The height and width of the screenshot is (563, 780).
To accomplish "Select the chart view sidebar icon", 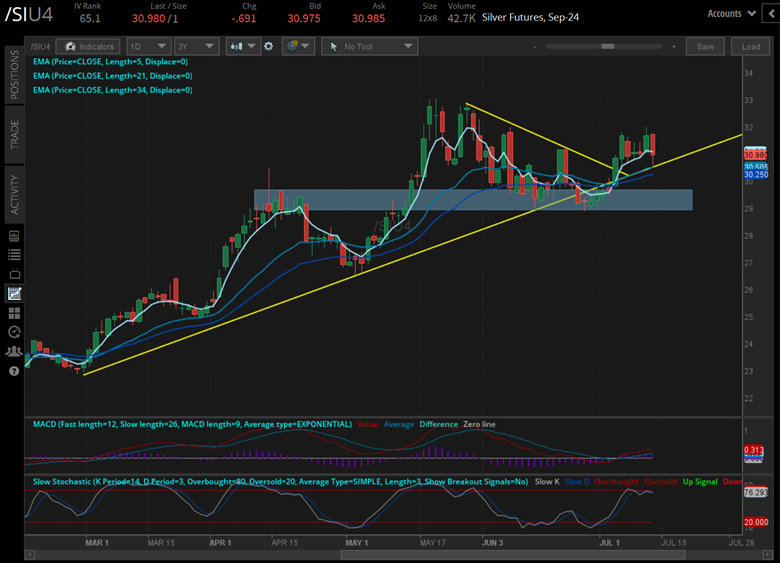I will point(14,293).
